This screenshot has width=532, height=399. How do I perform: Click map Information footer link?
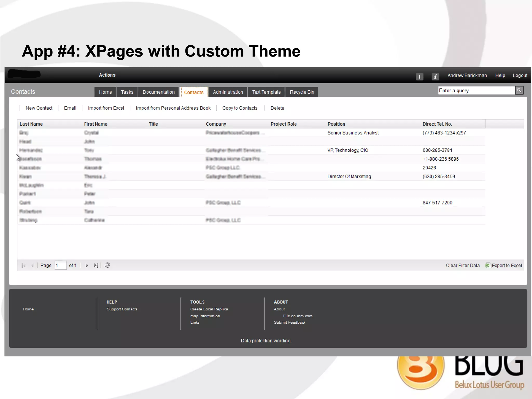(x=205, y=316)
